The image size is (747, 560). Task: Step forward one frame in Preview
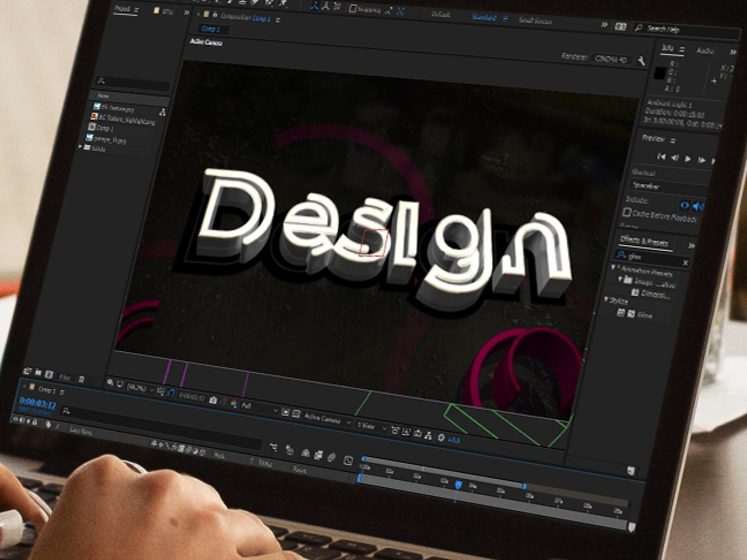[x=701, y=160]
